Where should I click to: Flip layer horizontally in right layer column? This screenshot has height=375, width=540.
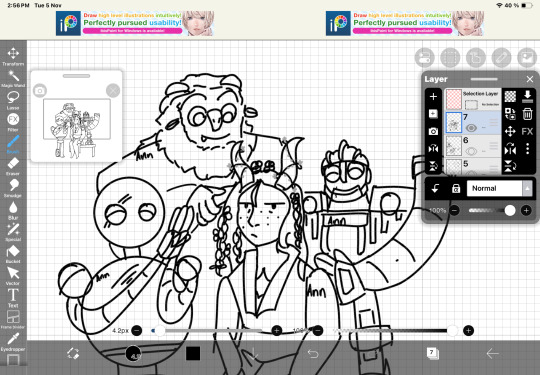(510, 149)
